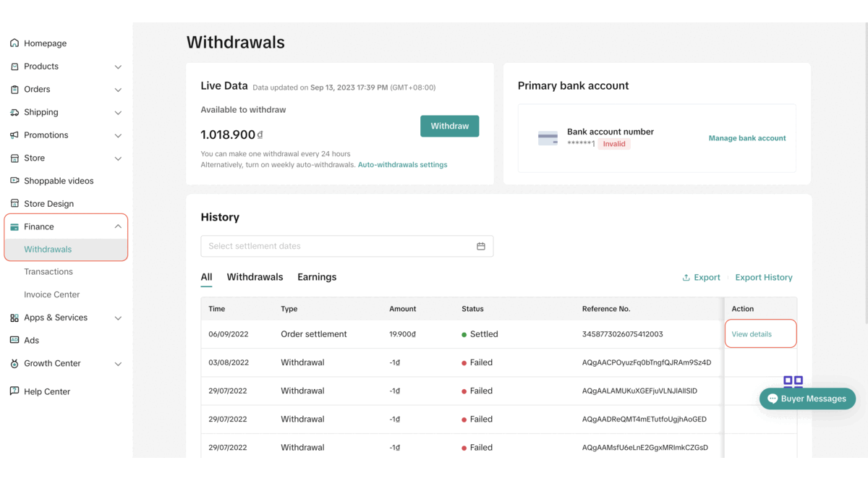Click the Ads icon in sidebar

pos(14,340)
